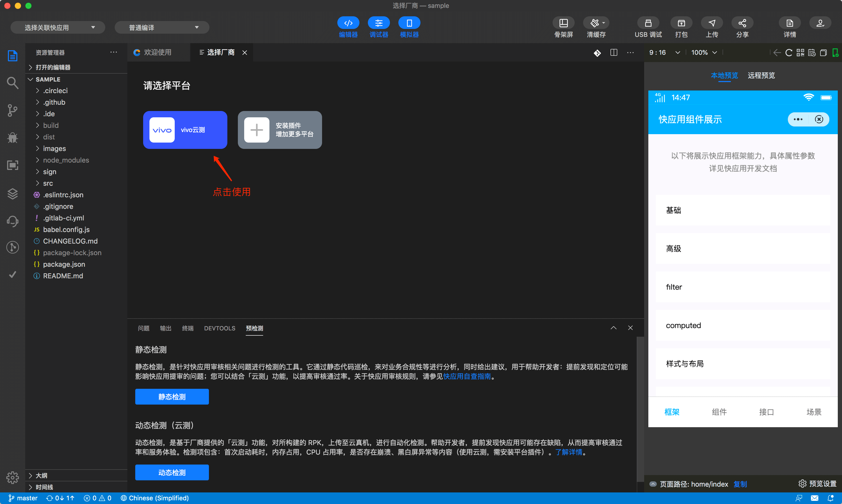Click the 静态检测 button
Image resolution: width=842 pixels, height=504 pixels.
click(172, 397)
